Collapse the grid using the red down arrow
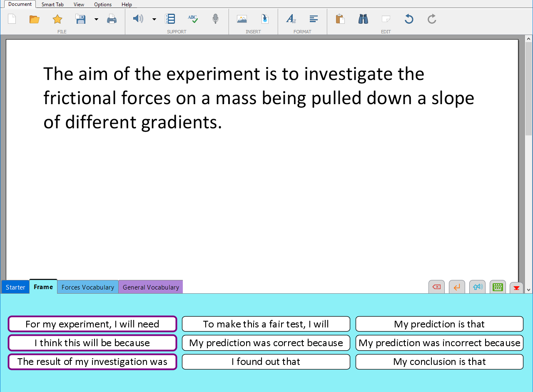Viewport: 533px width, 392px height. tap(516, 288)
